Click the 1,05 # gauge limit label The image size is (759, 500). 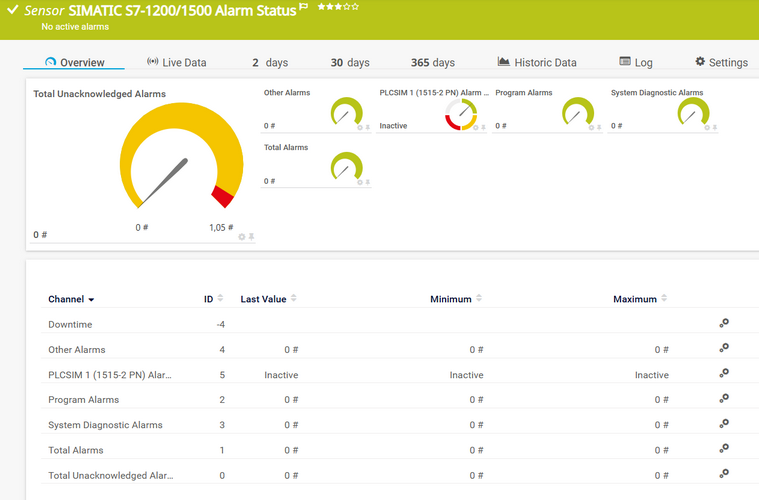tap(221, 227)
